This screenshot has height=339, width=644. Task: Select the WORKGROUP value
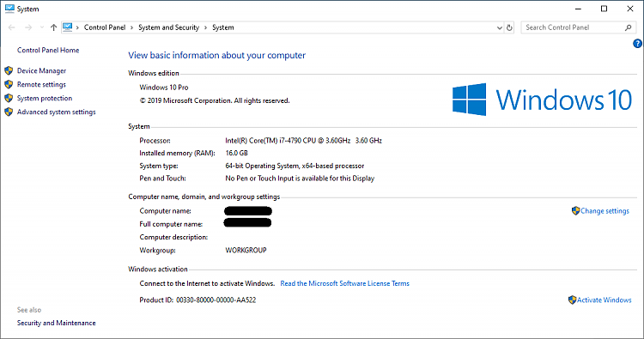coord(246,251)
